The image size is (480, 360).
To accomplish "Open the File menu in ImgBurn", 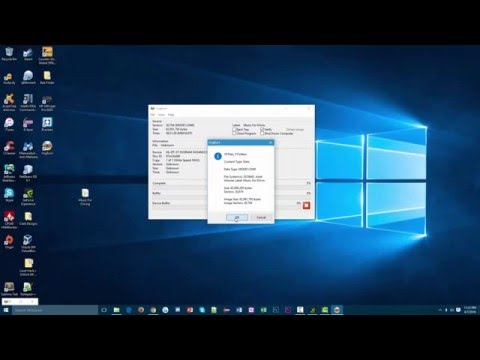I will [x=153, y=115].
